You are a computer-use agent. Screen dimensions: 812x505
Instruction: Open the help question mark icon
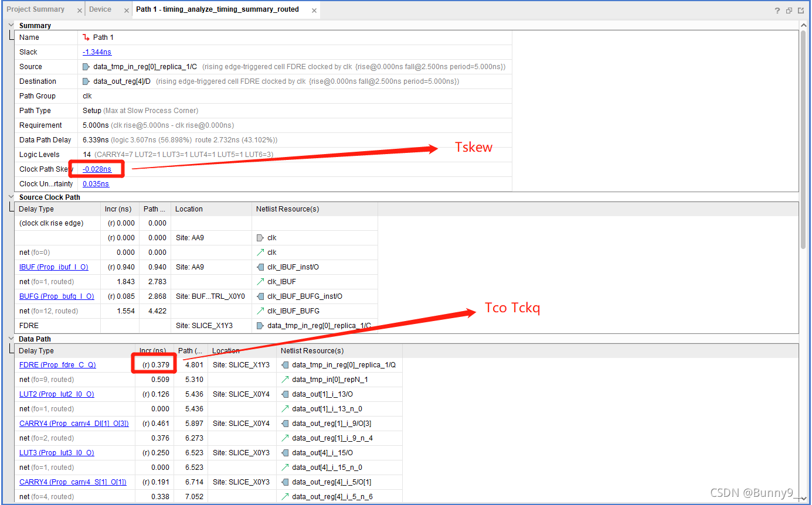[777, 10]
